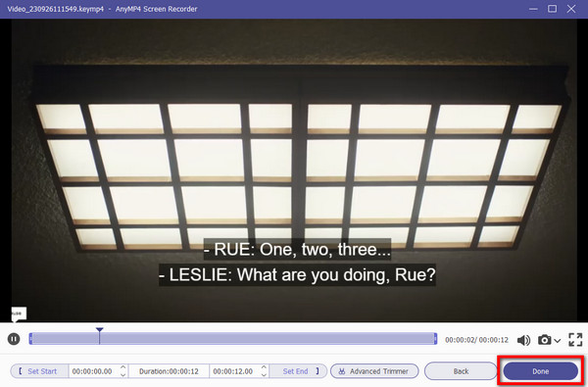This screenshot has width=588, height=387.
Task: Go Back to the previous screen
Action: point(461,371)
